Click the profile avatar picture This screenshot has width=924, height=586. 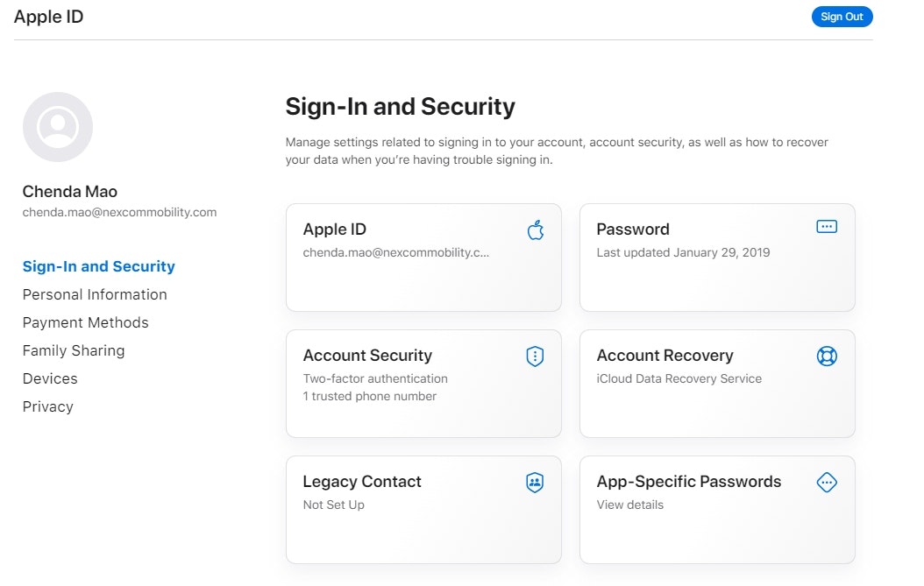58,127
